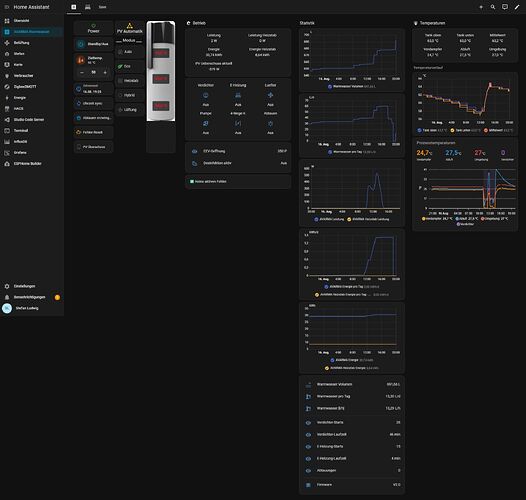Open Grafana from the sidebar
526x500 pixels.
click(32, 153)
